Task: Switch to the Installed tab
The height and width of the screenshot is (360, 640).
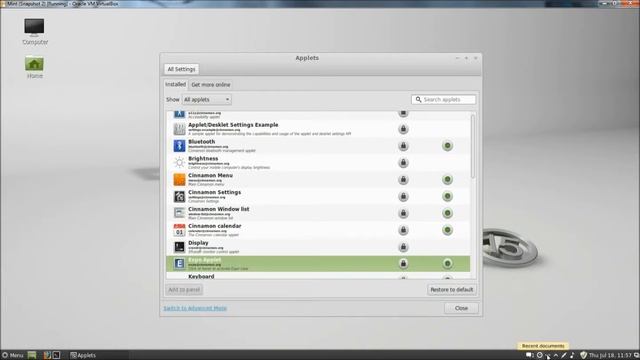Action: [x=176, y=84]
